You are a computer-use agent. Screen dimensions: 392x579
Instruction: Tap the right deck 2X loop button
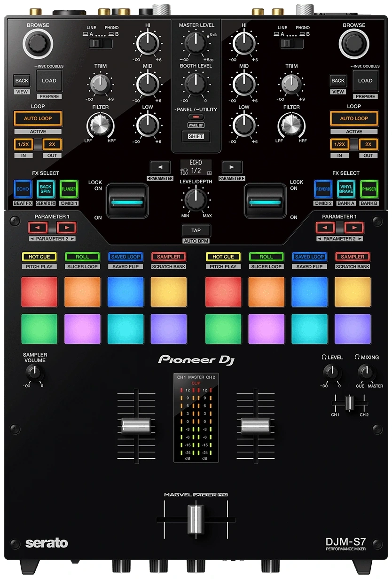tap(368, 144)
